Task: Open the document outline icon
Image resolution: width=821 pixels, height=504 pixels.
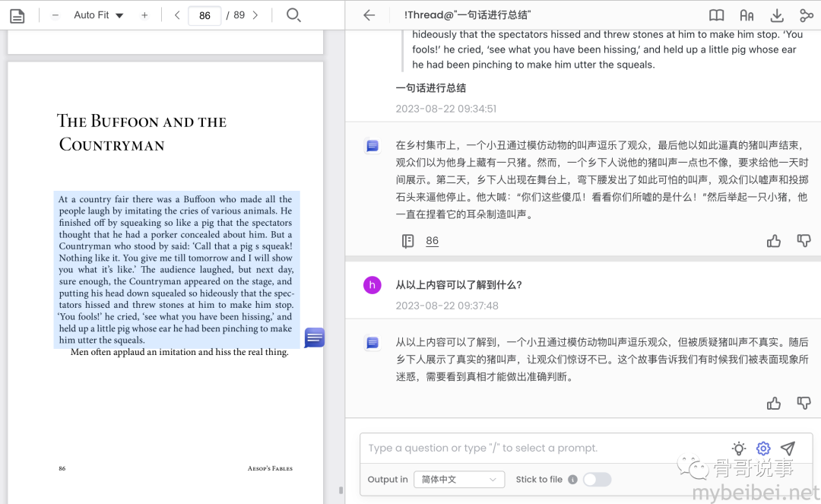Action: (x=17, y=16)
